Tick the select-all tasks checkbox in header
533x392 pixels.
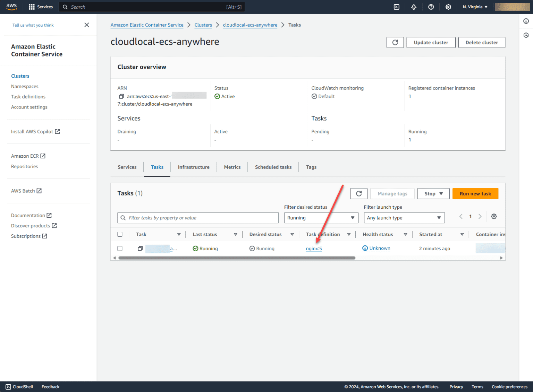tap(120, 234)
